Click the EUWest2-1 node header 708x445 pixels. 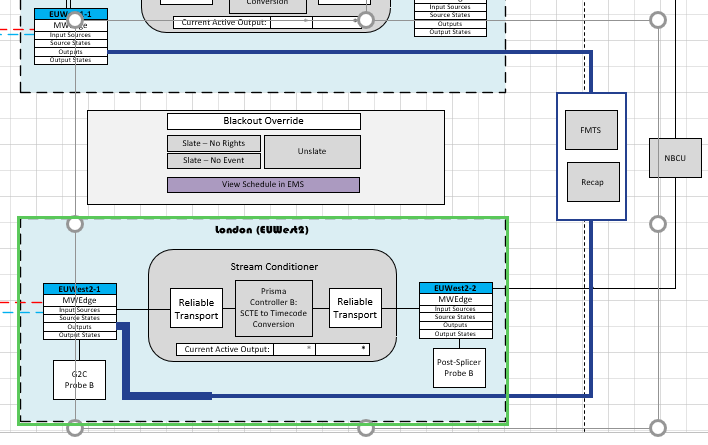79,289
